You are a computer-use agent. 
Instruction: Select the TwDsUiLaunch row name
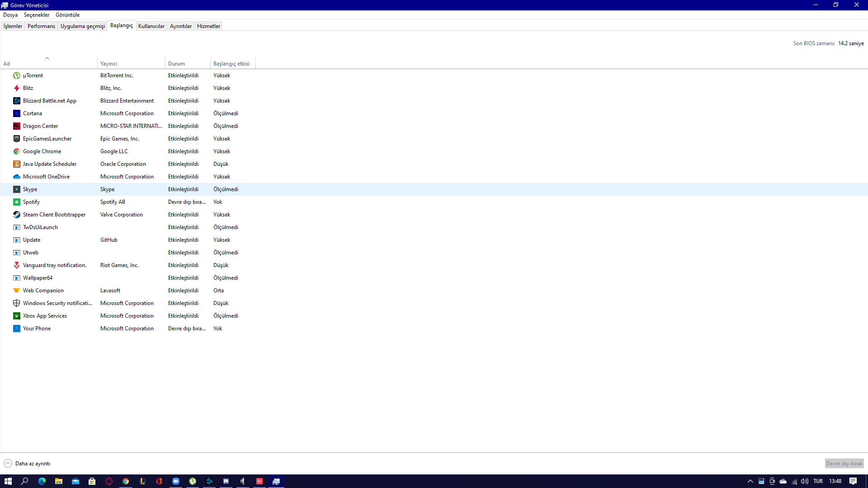click(x=40, y=227)
